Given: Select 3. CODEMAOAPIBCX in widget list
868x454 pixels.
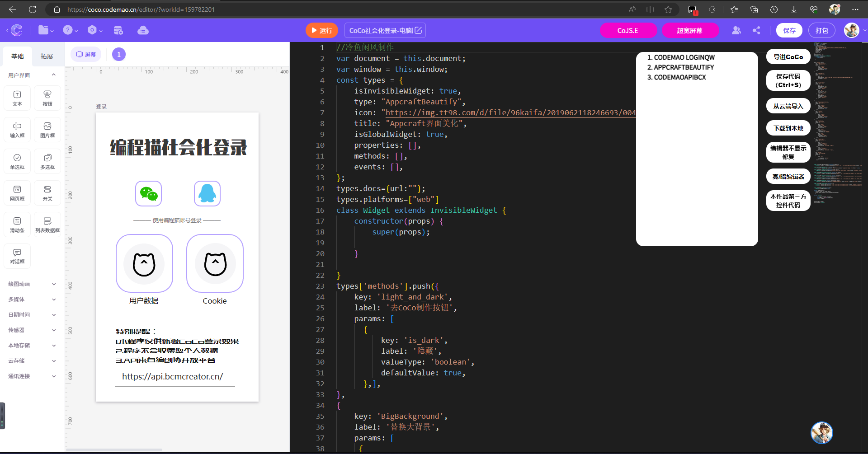Looking at the screenshot, I should click(676, 77).
